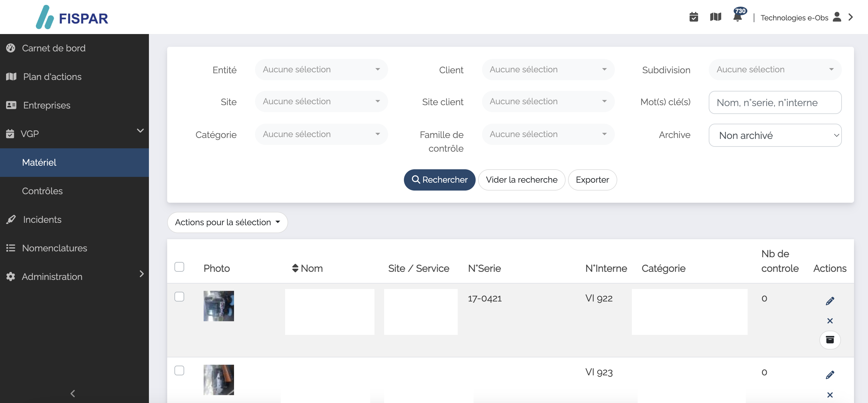Open Actions pour la sélection menu

(x=227, y=222)
